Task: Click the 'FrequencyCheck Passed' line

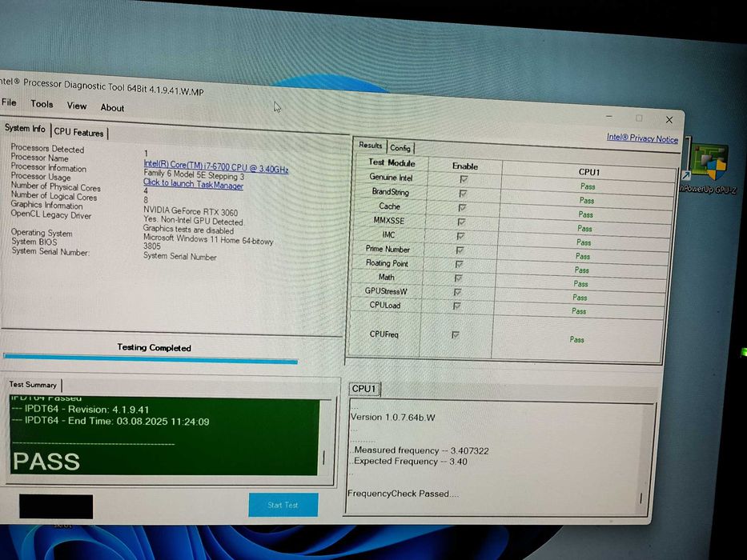Action: [x=403, y=494]
